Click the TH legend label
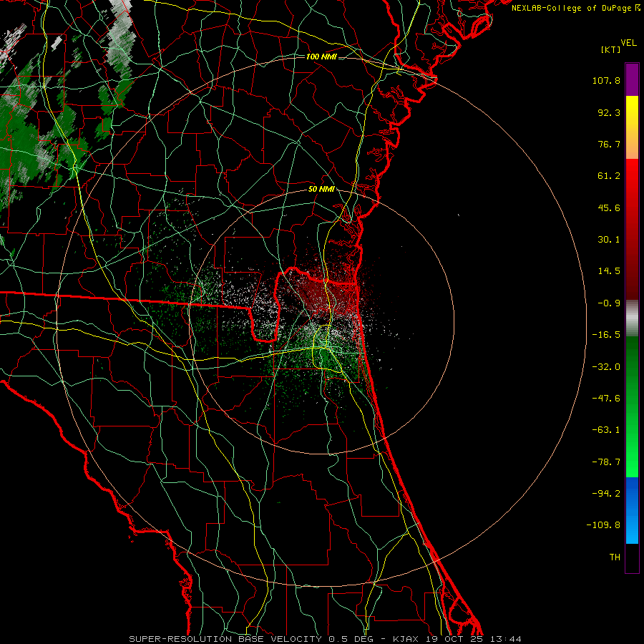644x644 pixels. point(615,557)
